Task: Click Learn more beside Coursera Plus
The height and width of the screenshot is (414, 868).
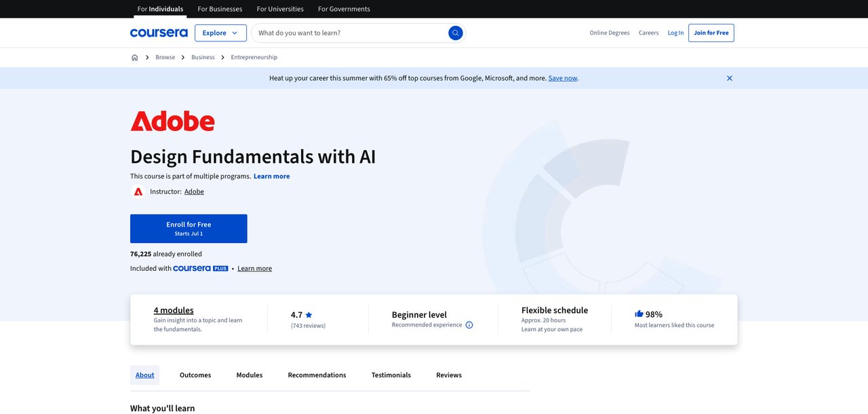Action: (255, 269)
